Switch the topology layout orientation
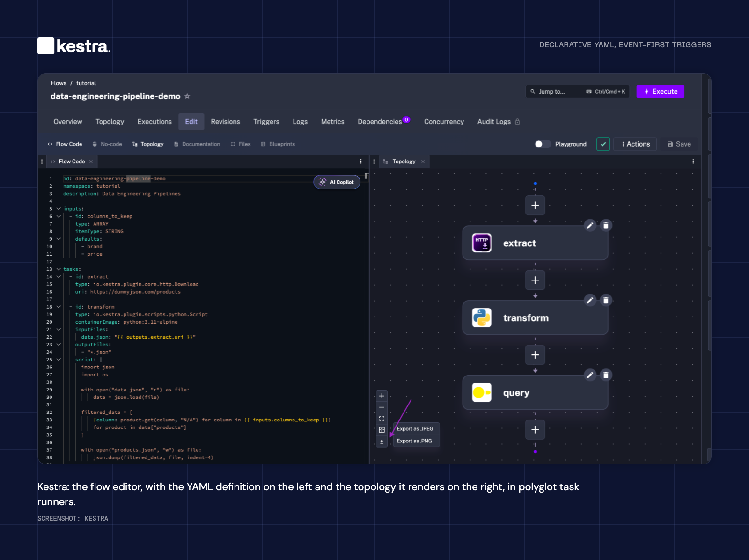The image size is (749, 560). (382, 430)
